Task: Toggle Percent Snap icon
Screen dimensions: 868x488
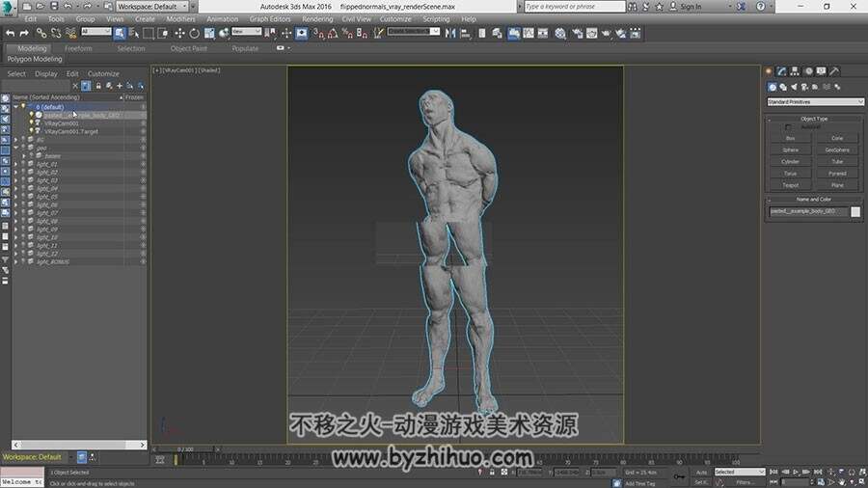Action: (x=347, y=33)
